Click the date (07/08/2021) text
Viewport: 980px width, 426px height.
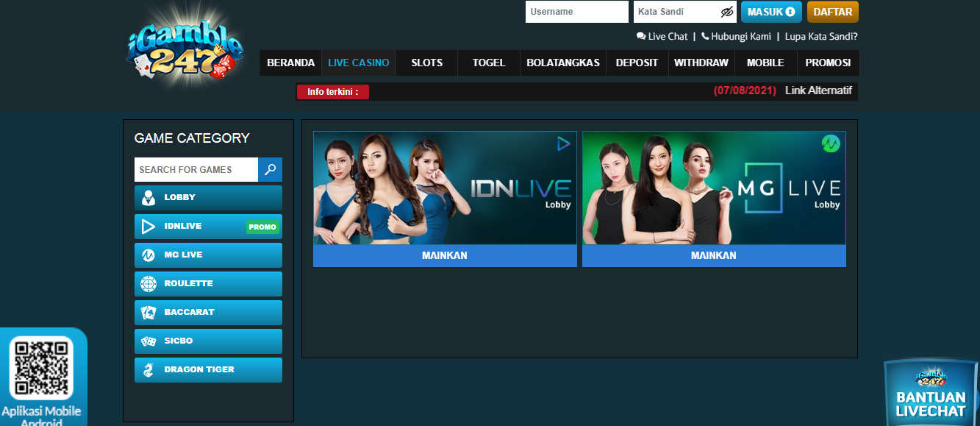pos(745,90)
